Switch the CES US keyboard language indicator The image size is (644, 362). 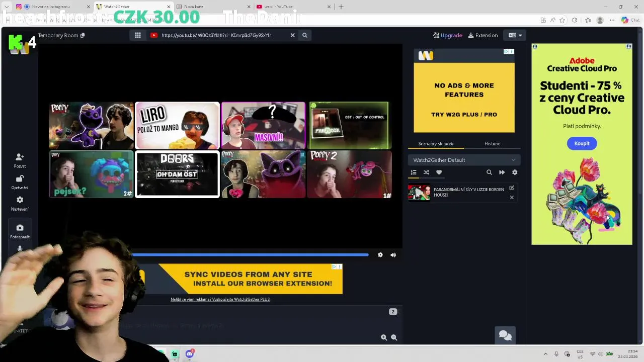(x=580, y=354)
